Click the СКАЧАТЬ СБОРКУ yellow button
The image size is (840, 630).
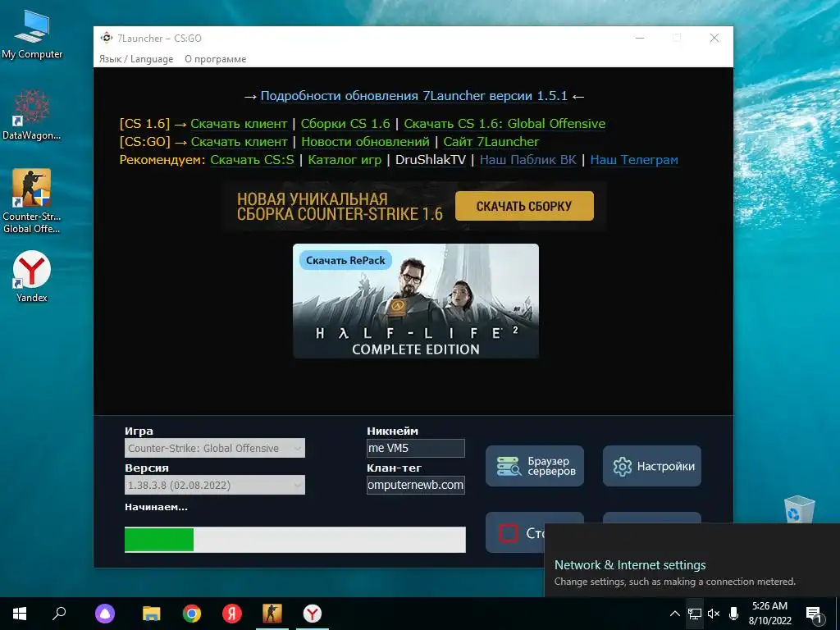coord(524,206)
